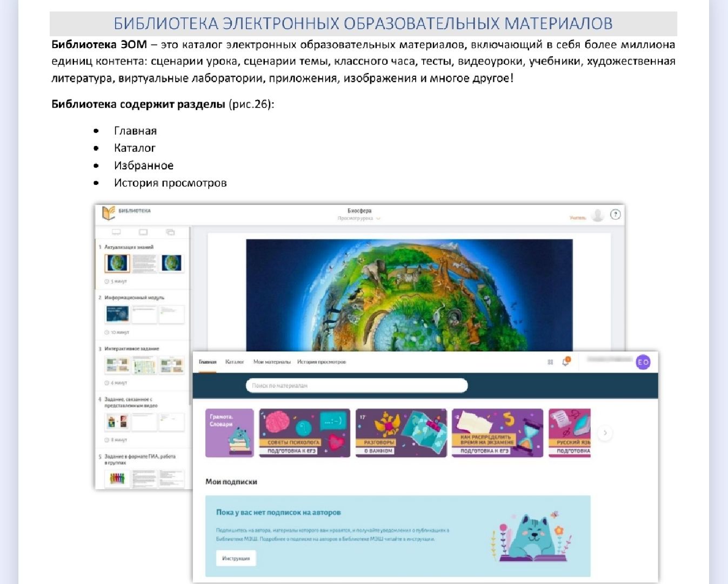
Task: Open the Мои материалы tab
Action: pos(272,362)
